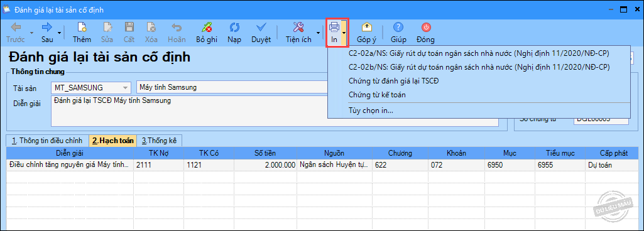Expand the Tiện ích dropdown arrow

coord(317,33)
